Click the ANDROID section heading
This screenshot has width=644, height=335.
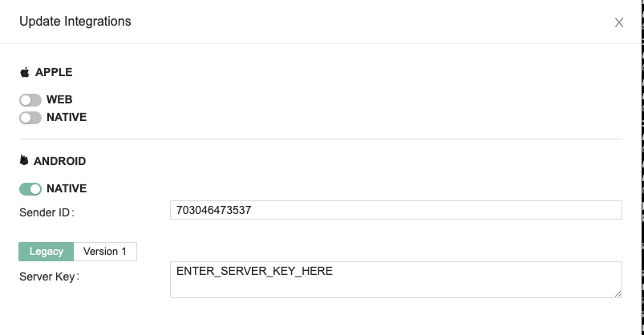click(x=59, y=161)
